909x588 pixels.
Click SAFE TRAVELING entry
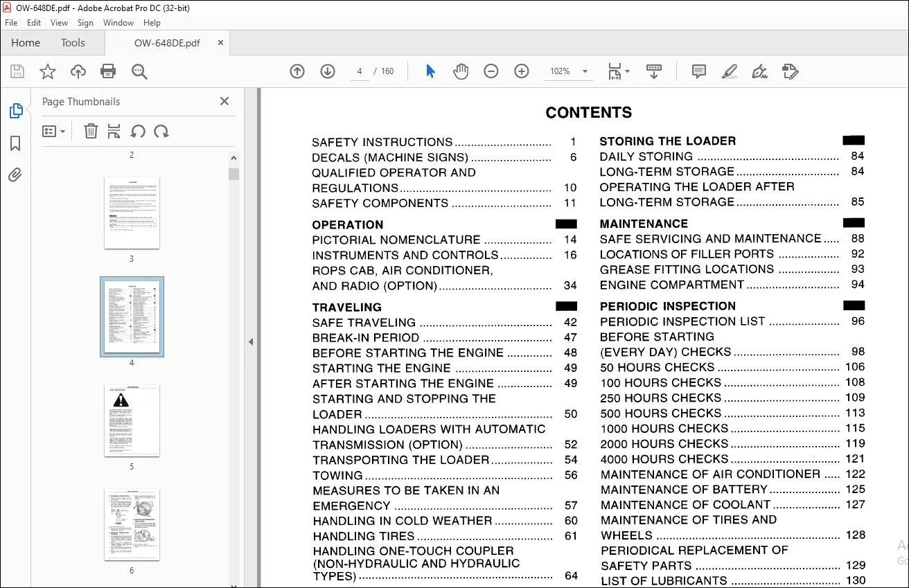click(444, 323)
